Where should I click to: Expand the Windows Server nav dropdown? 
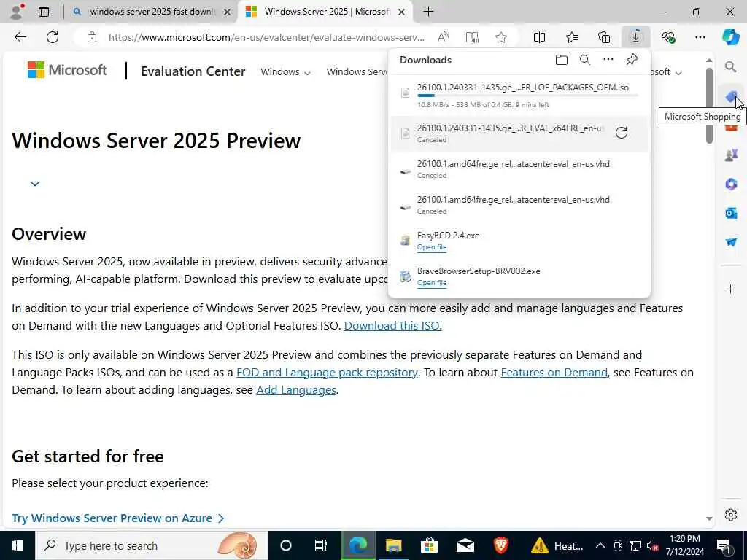[x=357, y=72]
